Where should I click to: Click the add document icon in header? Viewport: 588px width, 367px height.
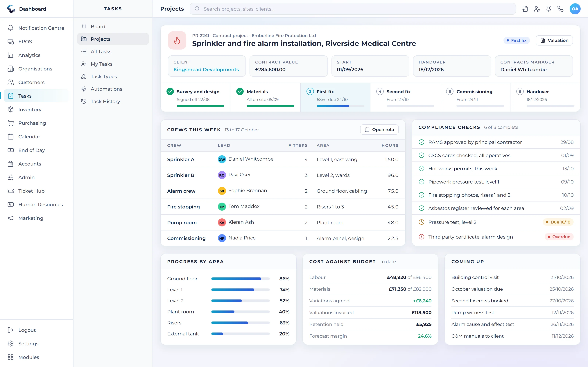525,9
